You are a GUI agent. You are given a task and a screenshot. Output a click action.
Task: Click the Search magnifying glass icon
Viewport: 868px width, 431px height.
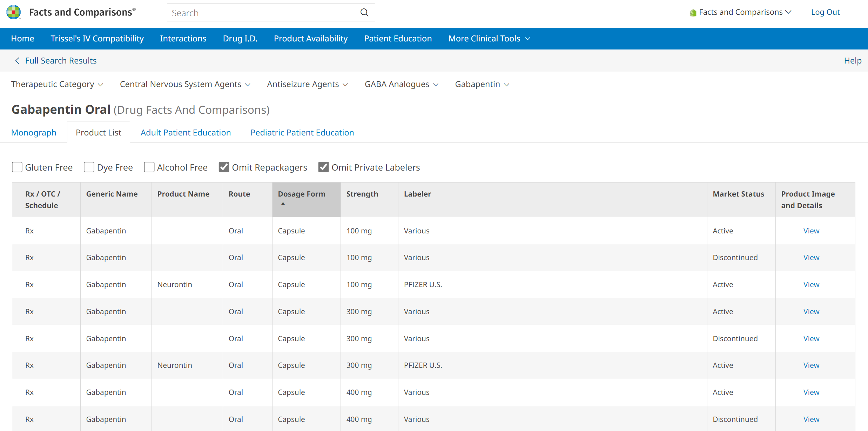point(364,12)
